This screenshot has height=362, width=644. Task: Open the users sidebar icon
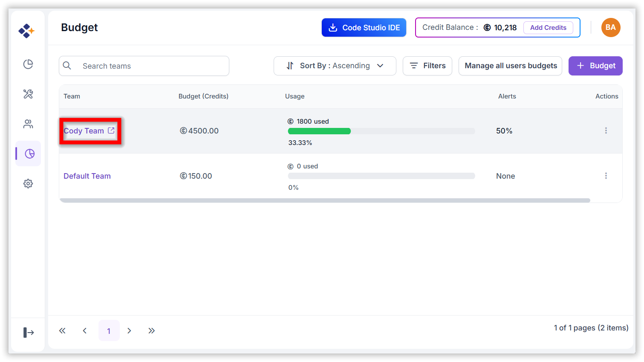point(28,124)
